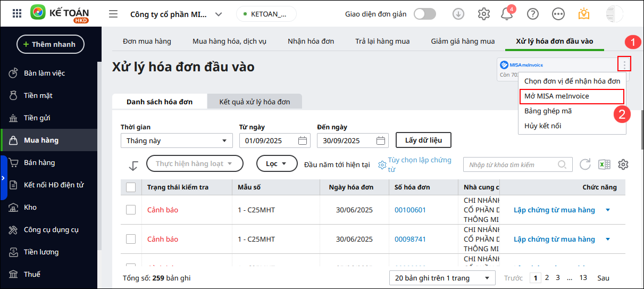Open the Lọc filter dropdown
644x289 pixels.
point(277,163)
